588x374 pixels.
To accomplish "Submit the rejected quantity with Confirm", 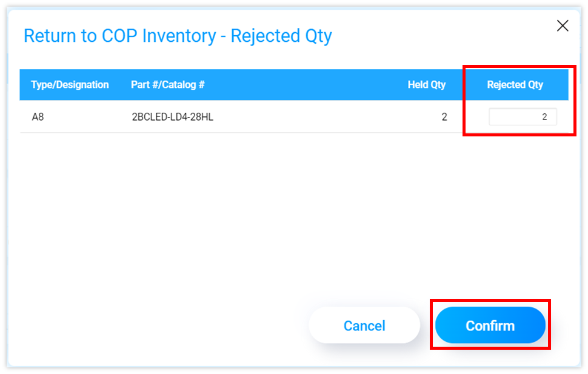I will coord(490,326).
